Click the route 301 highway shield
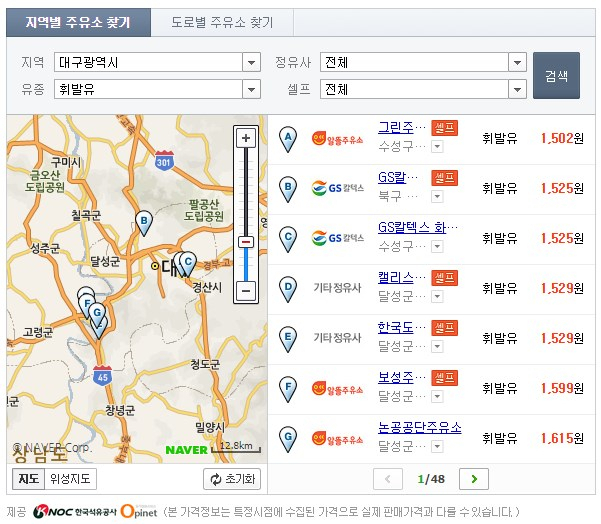Image resolution: width=601 pixels, height=524 pixels. [x=164, y=161]
